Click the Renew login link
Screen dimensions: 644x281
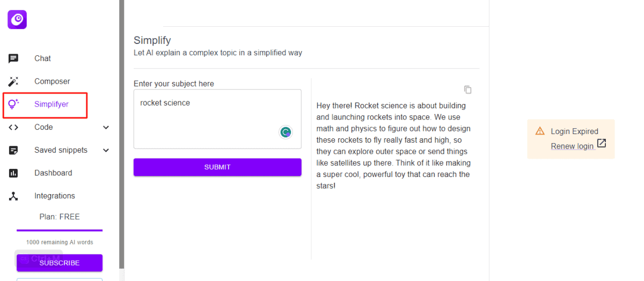click(572, 146)
